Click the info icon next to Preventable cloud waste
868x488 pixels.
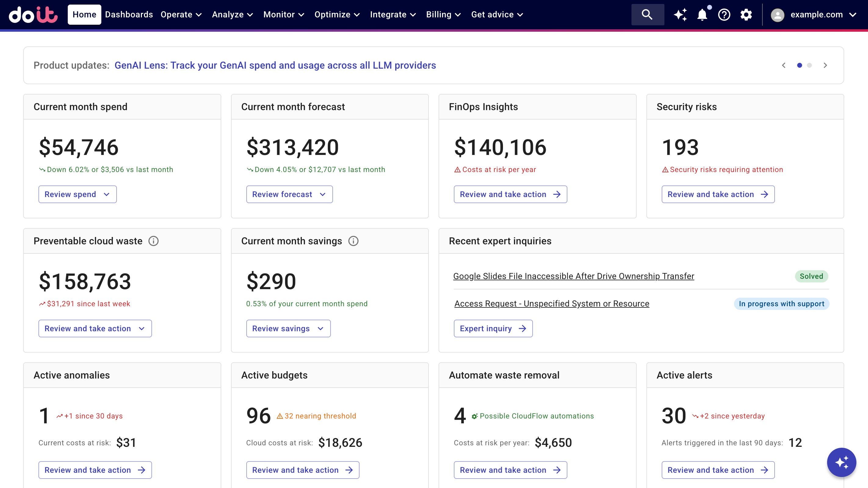pyautogui.click(x=153, y=241)
